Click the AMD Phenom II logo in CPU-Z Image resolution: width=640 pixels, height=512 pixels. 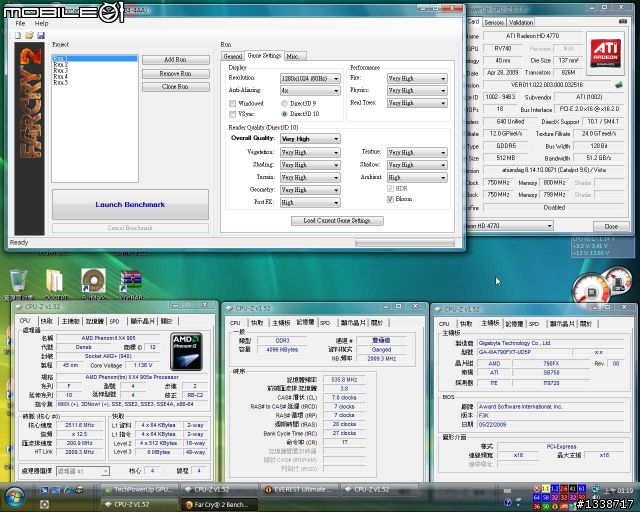(186, 352)
